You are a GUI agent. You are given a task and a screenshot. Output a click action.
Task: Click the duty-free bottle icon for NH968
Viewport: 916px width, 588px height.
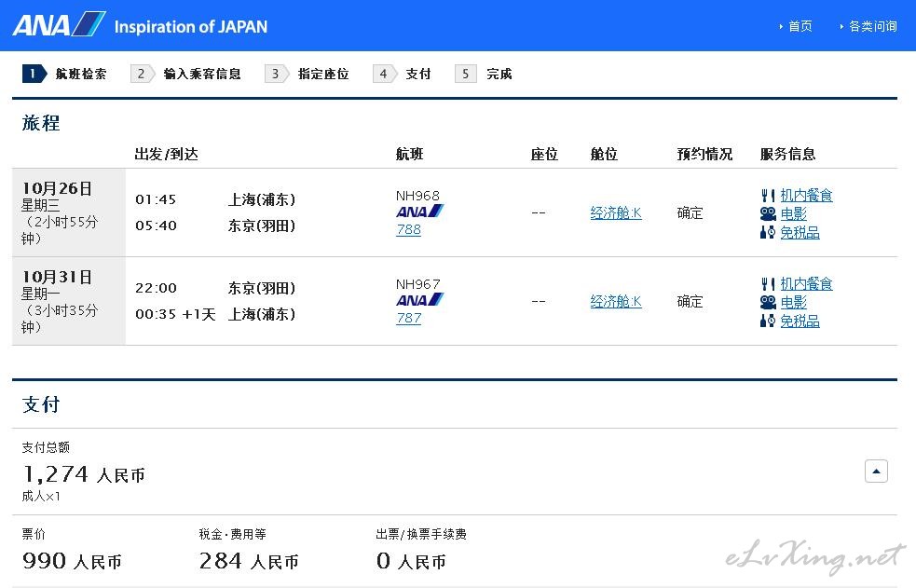coord(768,232)
